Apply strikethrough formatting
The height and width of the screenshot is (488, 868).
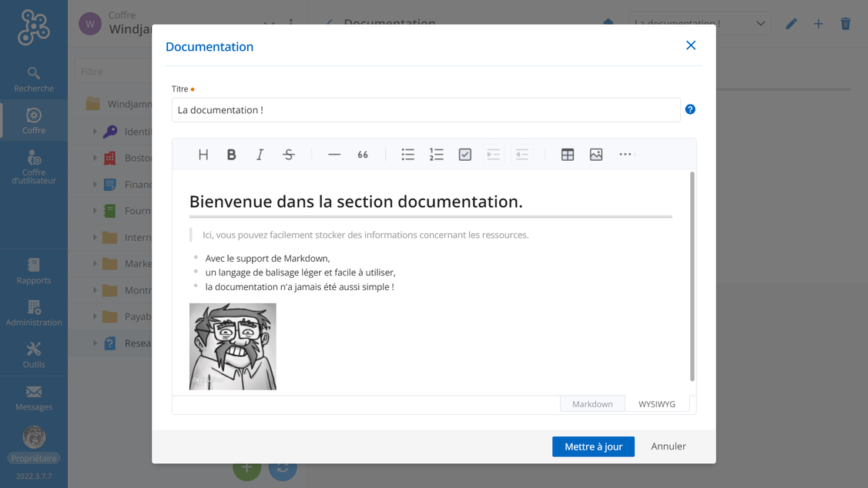(x=289, y=155)
